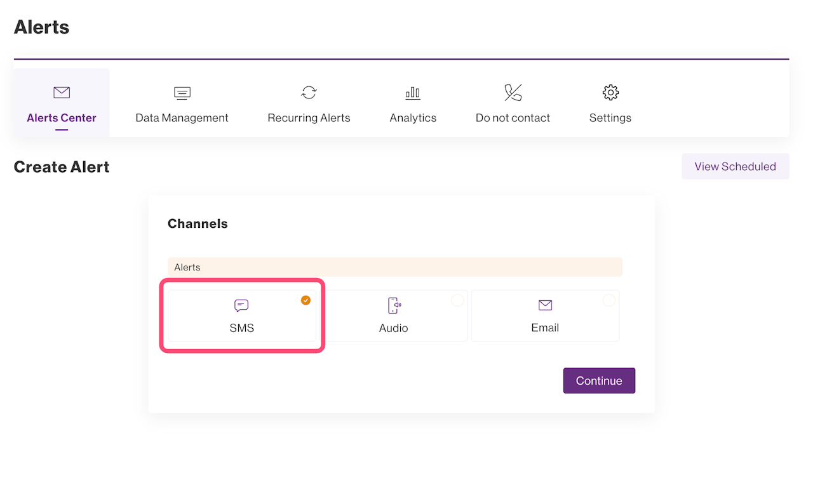This screenshot has height=504, width=813.
Task: Click the Email envelope icon in Channels
Action: (x=545, y=305)
